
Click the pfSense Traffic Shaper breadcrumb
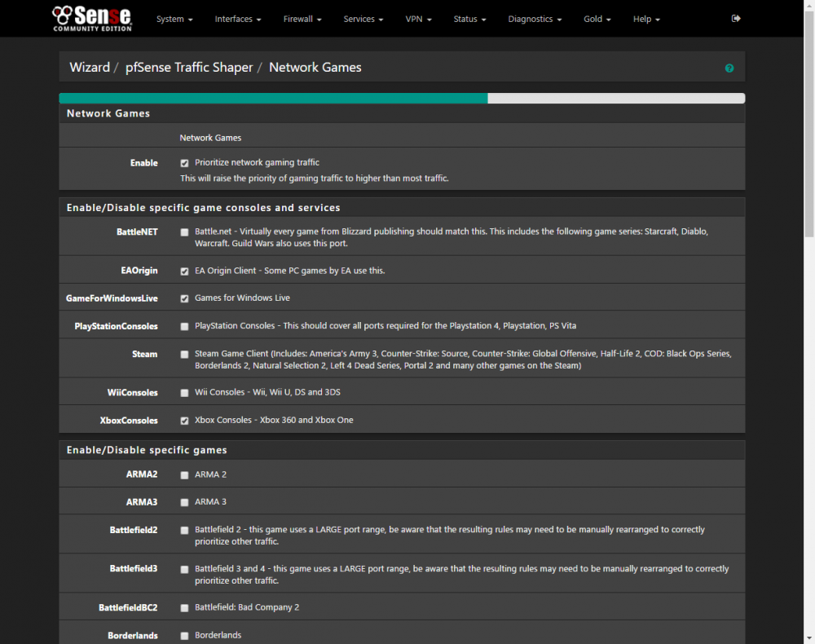pos(189,67)
